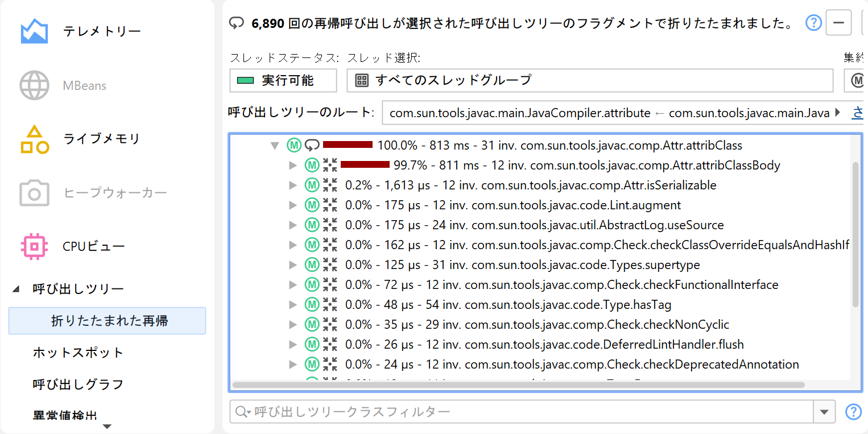Viewport: 868px width, 434px height.
Task: Collapse the 呼び出しツリー sidebar section
Action: pyautogui.click(x=15, y=290)
